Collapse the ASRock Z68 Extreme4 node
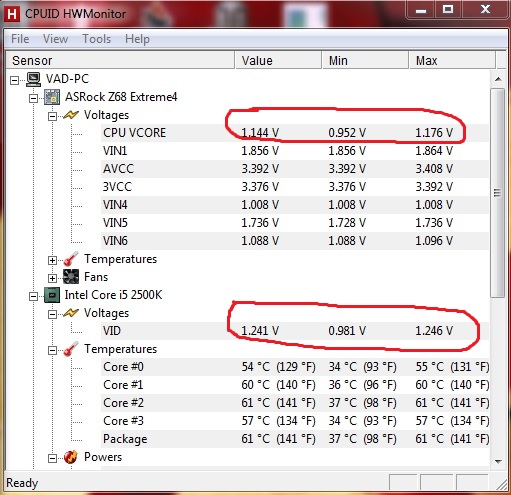Image resolution: width=511 pixels, height=495 pixels. pyautogui.click(x=33, y=98)
